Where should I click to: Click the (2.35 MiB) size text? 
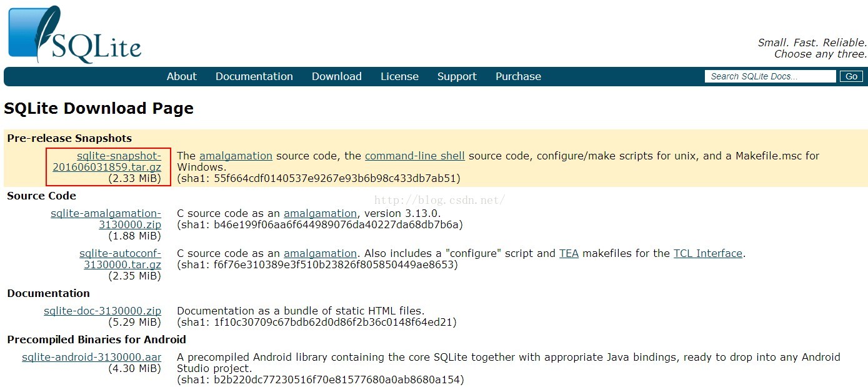point(134,276)
